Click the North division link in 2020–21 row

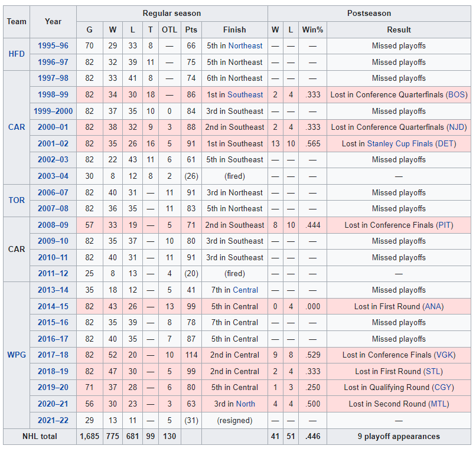[246, 404]
